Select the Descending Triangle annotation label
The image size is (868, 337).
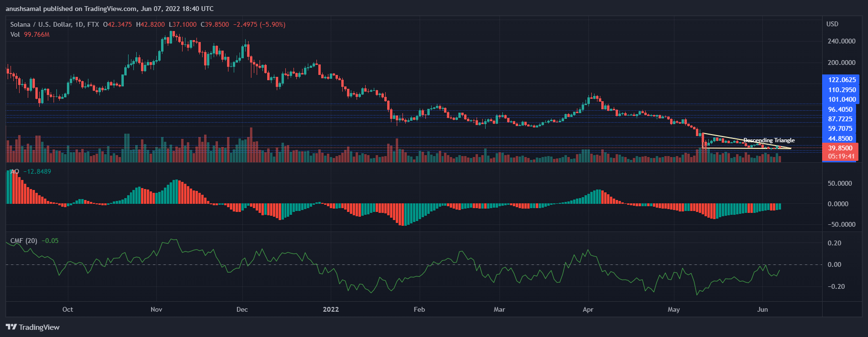click(x=769, y=140)
